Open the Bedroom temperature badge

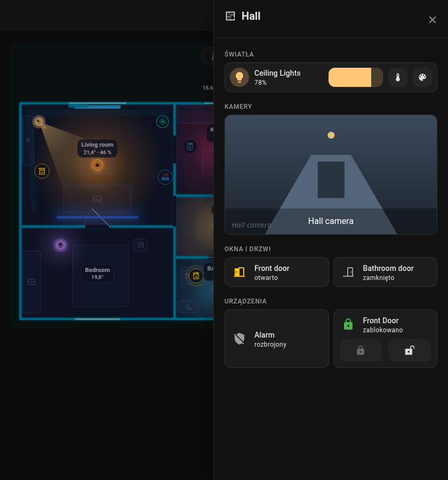tap(98, 274)
